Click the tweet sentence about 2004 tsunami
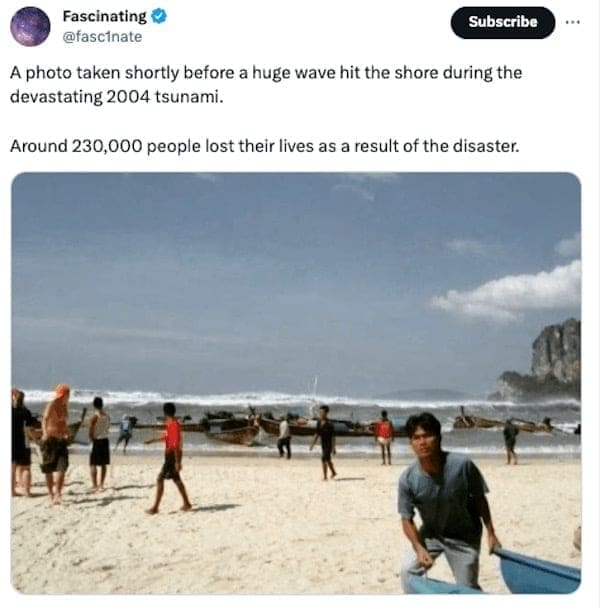Image resolution: width=600 pixels, height=608 pixels. tap(265, 84)
